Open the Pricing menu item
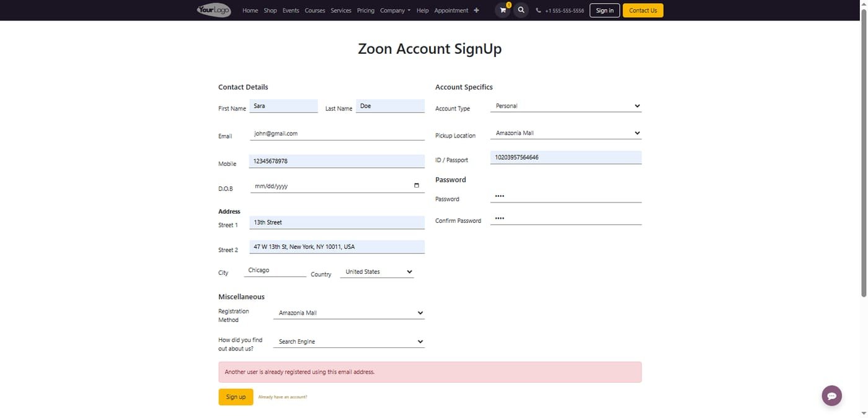The image size is (868, 418). coord(366,11)
